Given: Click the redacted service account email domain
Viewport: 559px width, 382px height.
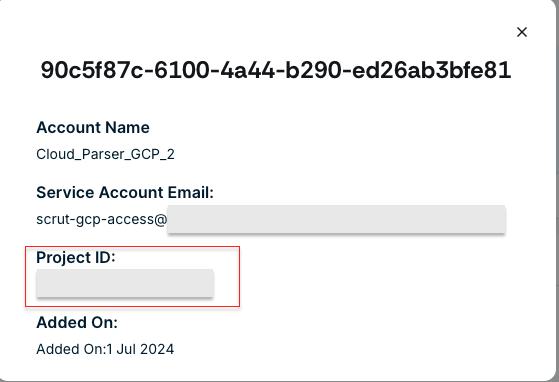Looking at the screenshot, I should [336, 219].
